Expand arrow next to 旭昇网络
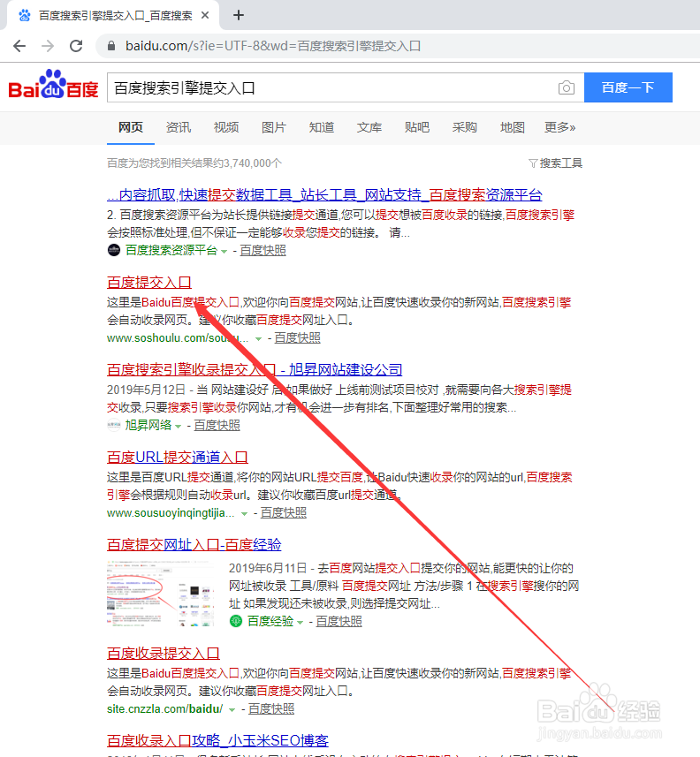 coord(178,427)
